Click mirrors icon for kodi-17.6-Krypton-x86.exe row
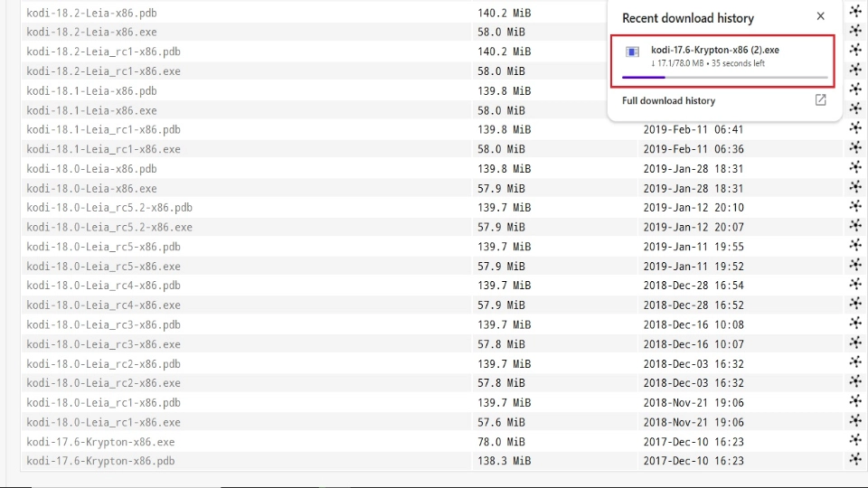Viewport: 868px width, 488px height. coord(856,440)
